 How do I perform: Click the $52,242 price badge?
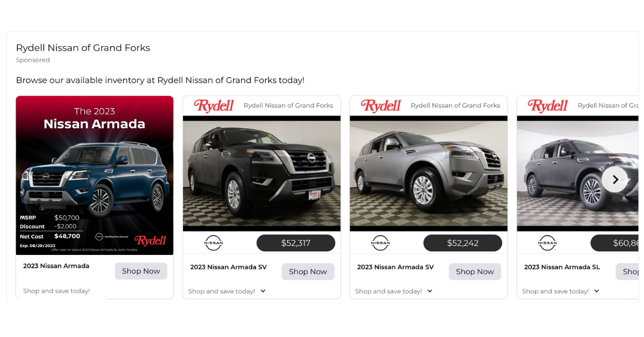pos(463,243)
